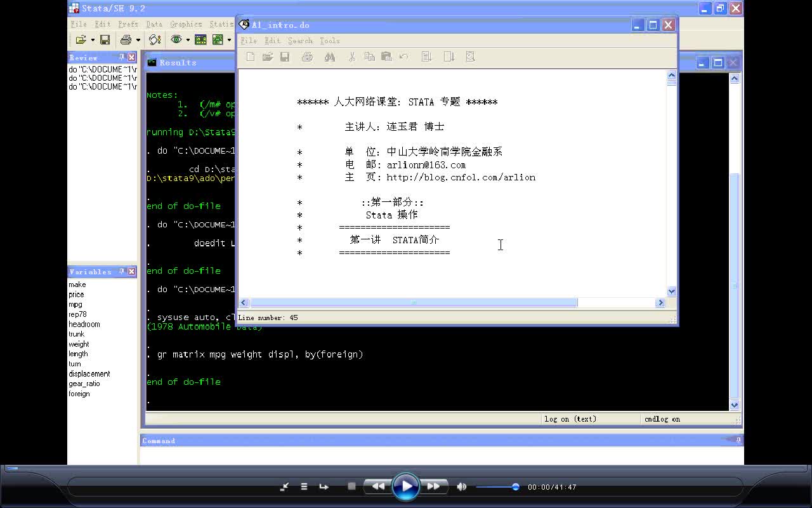Toggle Review panel pin
The width and height of the screenshot is (812, 508).
tap(122, 58)
